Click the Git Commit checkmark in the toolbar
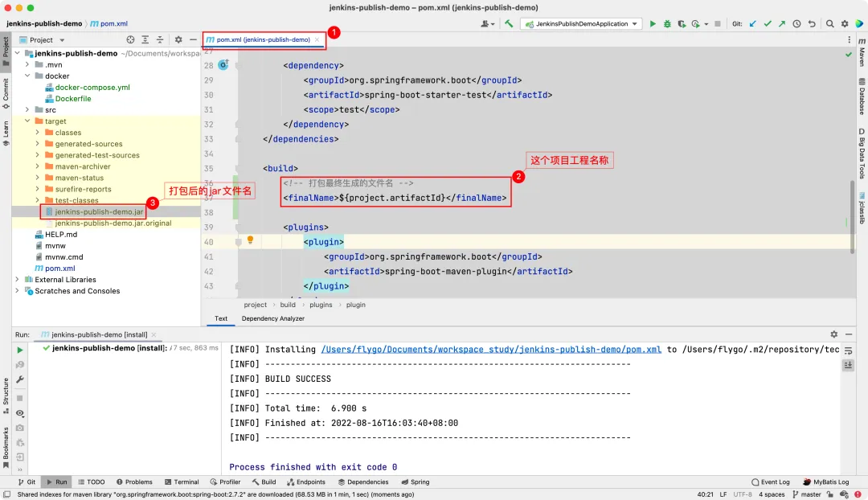 coord(768,24)
